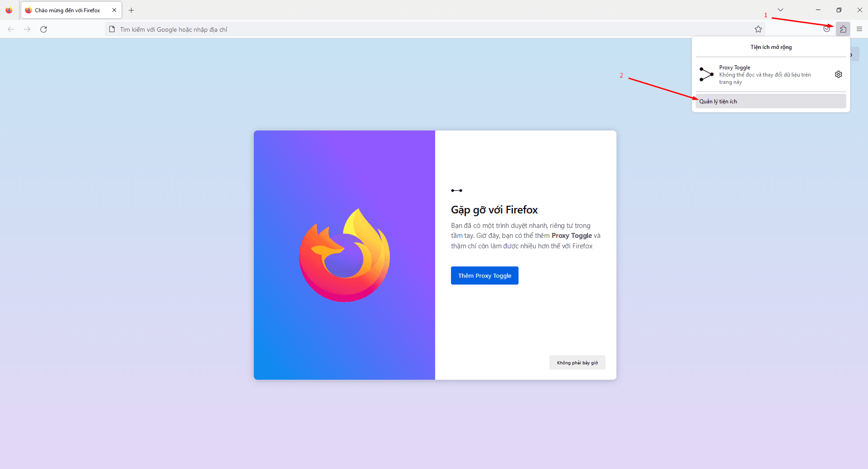The width and height of the screenshot is (868, 469).
Task: Choose 'Quản lý tiện ích' menu entry
Action: click(771, 101)
